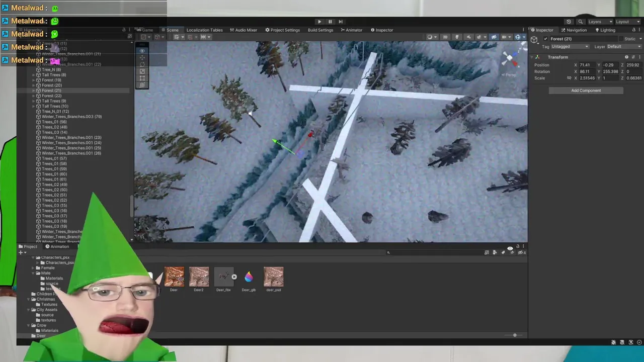The width and height of the screenshot is (644, 362).
Task: Adjust the asset thumbnail size slider
Action: (x=514, y=335)
